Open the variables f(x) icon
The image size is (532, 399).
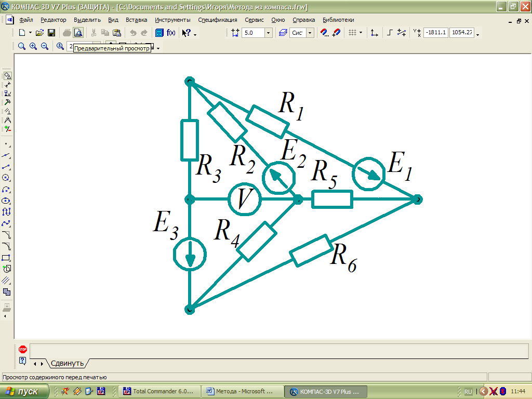pos(171,33)
